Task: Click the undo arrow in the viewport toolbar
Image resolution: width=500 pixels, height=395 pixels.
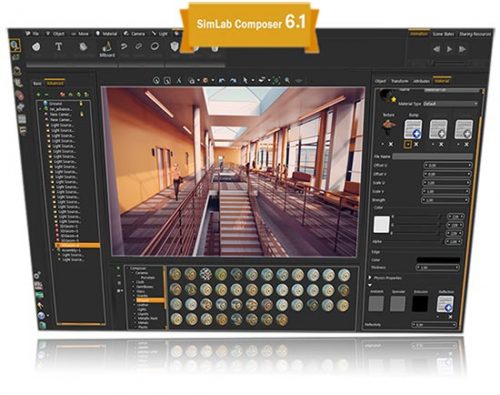Action: 221,80
